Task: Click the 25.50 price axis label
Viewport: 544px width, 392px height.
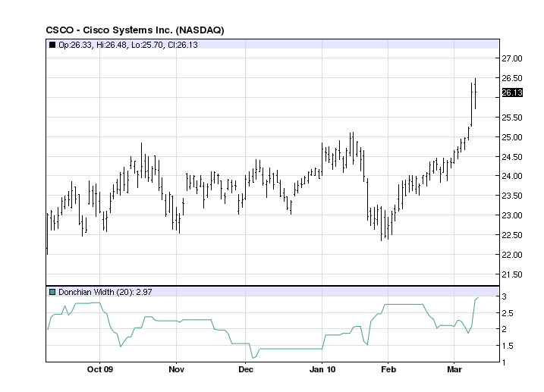Action: tap(512, 118)
